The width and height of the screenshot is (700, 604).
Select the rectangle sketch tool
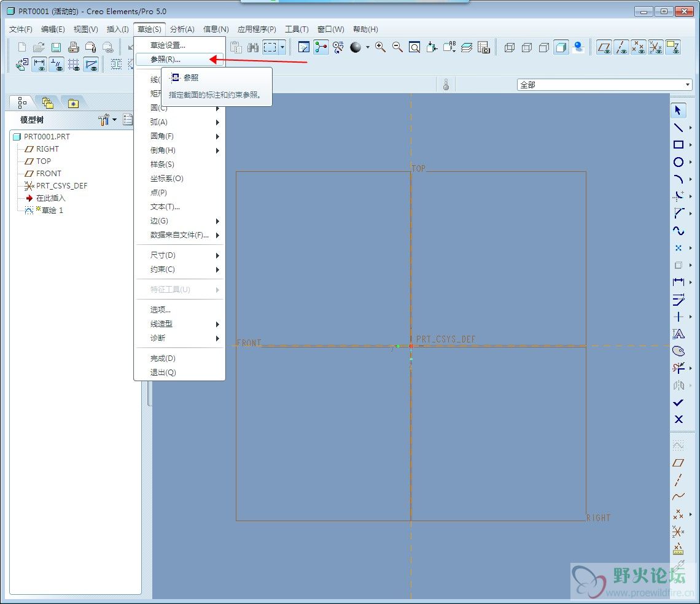coord(678,145)
